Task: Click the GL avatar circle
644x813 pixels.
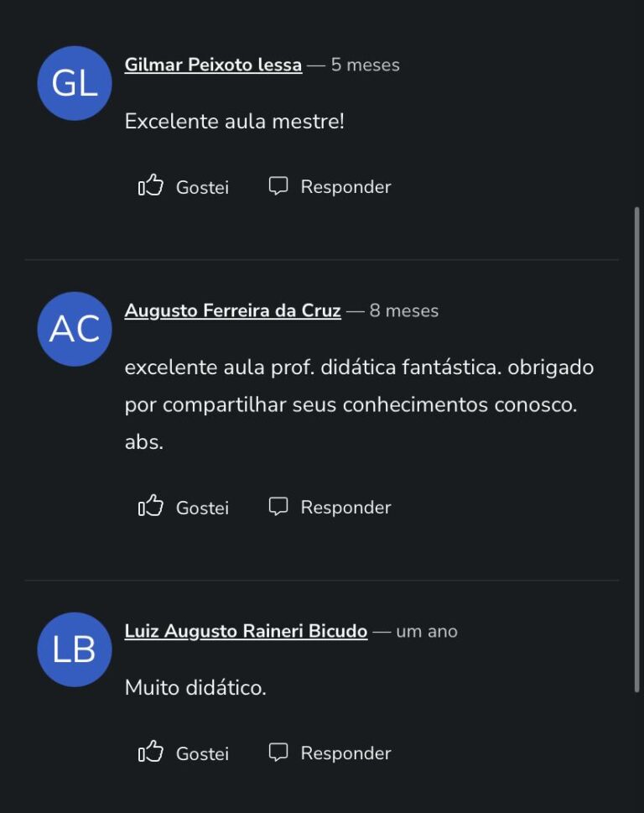Action: pos(75,83)
